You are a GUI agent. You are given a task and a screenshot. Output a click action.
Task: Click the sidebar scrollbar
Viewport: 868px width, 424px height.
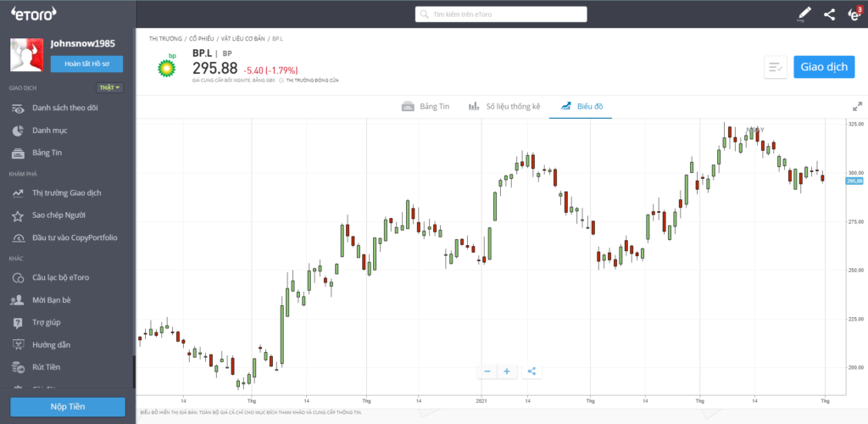tap(133, 372)
